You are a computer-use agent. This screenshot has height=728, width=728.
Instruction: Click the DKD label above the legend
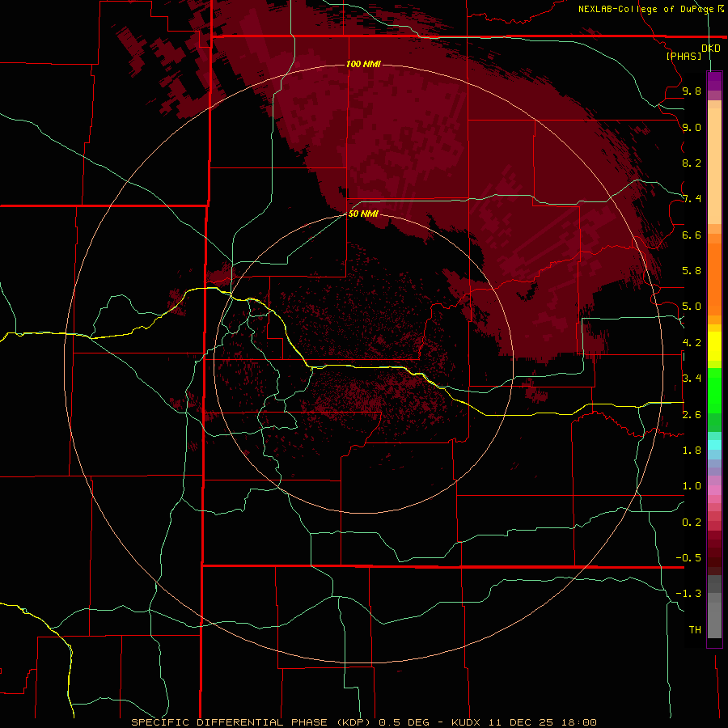click(x=711, y=49)
